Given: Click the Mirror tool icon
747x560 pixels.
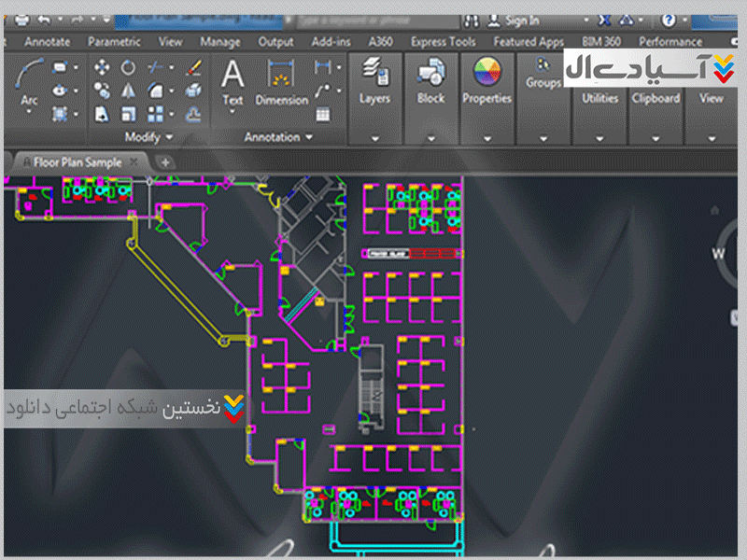Looking at the screenshot, I should point(128,91).
